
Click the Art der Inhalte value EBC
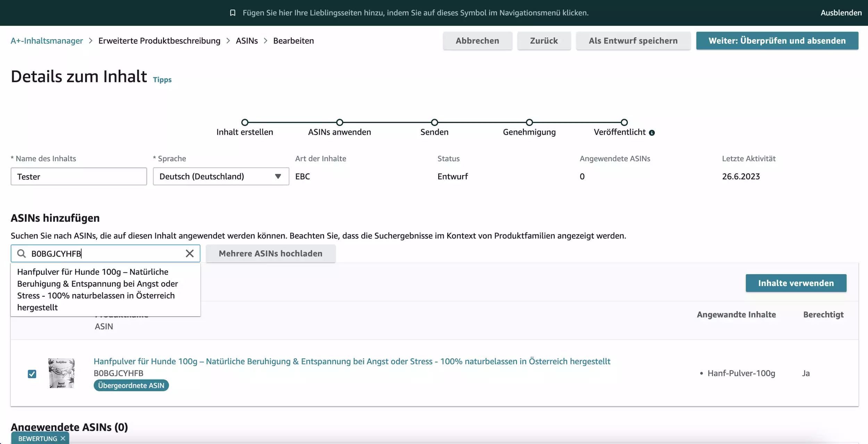(x=302, y=176)
